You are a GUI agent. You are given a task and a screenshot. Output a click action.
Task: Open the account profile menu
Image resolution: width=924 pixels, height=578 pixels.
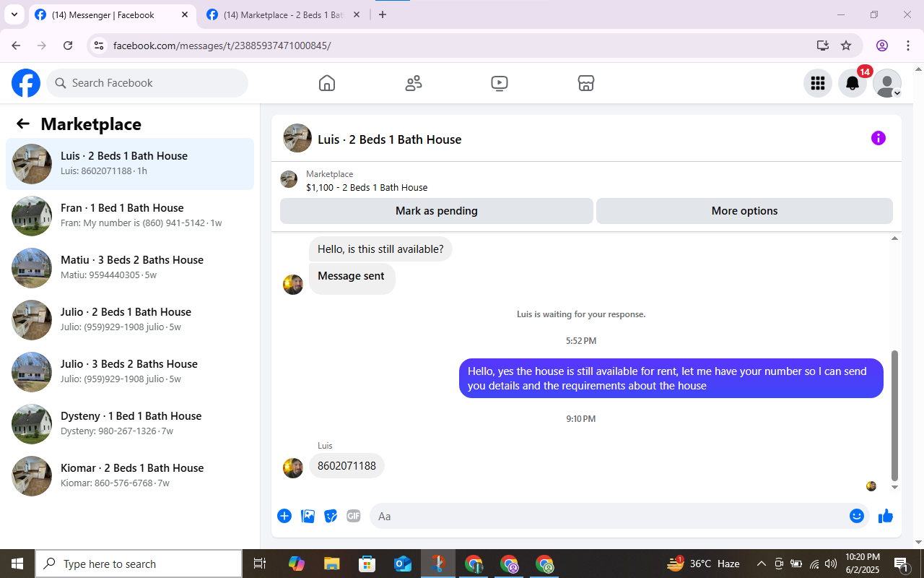tap(887, 83)
